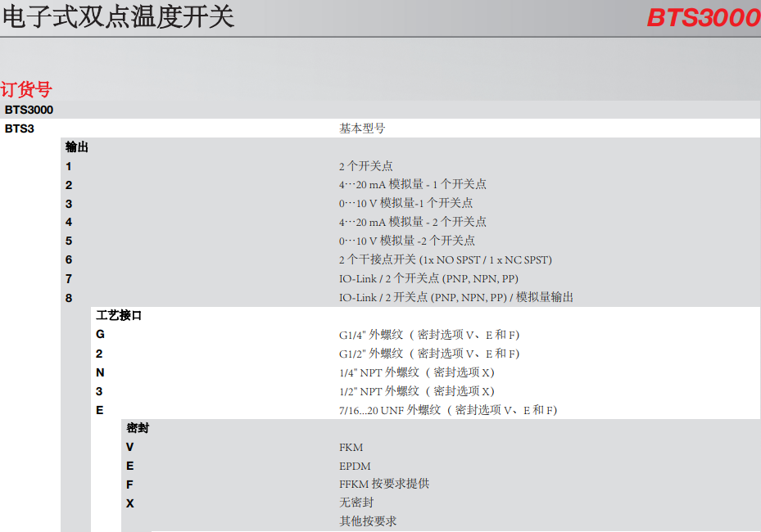Select output code 4 in the 输出 list
Viewport: 761px width, 532px height.
point(69,222)
